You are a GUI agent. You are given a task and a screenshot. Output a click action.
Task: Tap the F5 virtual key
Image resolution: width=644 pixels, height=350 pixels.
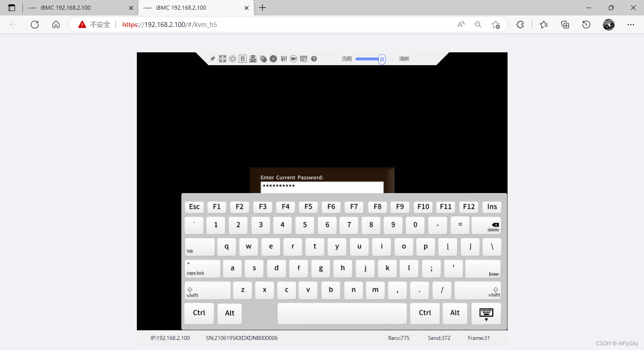click(x=308, y=207)
